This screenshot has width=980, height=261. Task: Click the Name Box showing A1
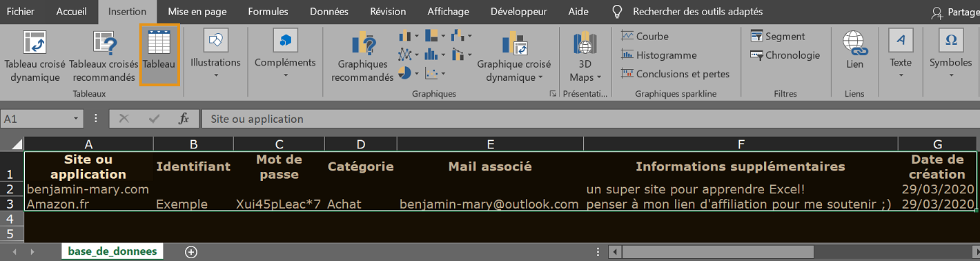[36, 119]
